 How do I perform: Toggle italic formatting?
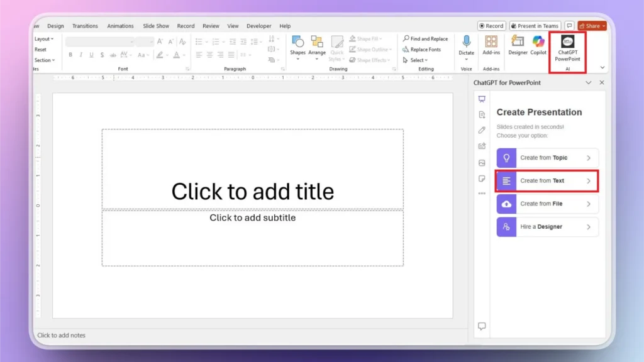click(81, 54)
